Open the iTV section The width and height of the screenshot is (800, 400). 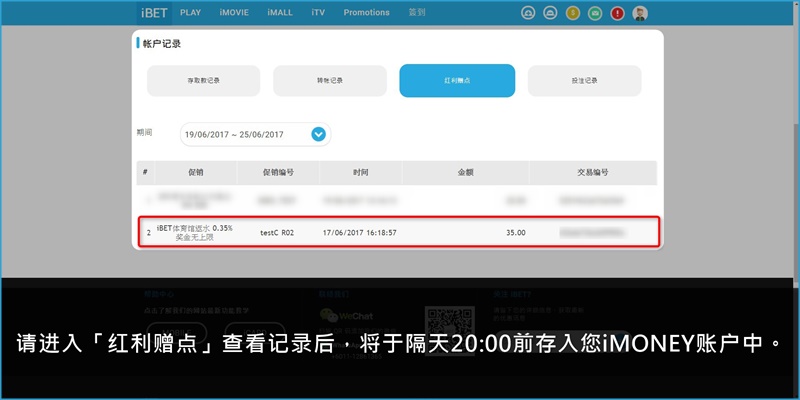318,13
